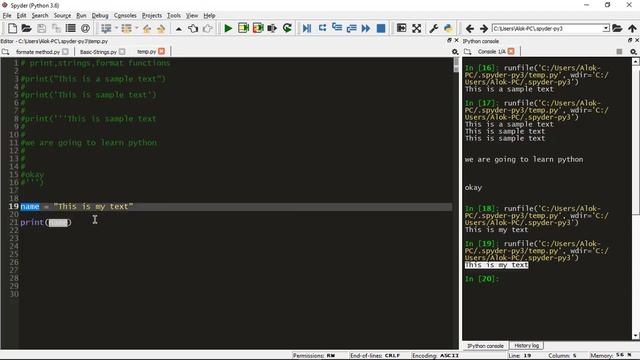The width and height of the screenshot is (640, 360).
Task: Select IPython console bottom tab
Action: point(485,346)
